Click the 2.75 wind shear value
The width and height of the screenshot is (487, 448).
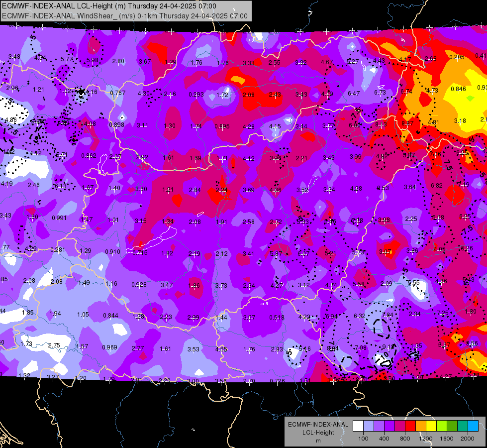click(54, 345)
